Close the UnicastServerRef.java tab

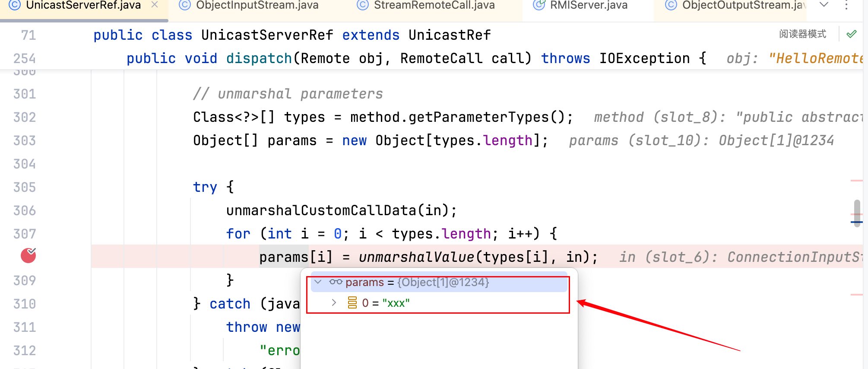[x=155, y=5]
